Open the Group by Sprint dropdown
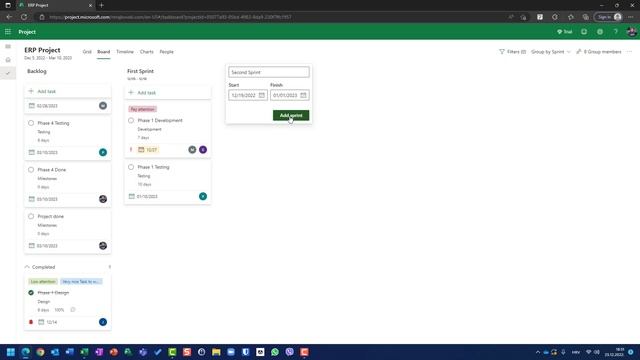 551,52
